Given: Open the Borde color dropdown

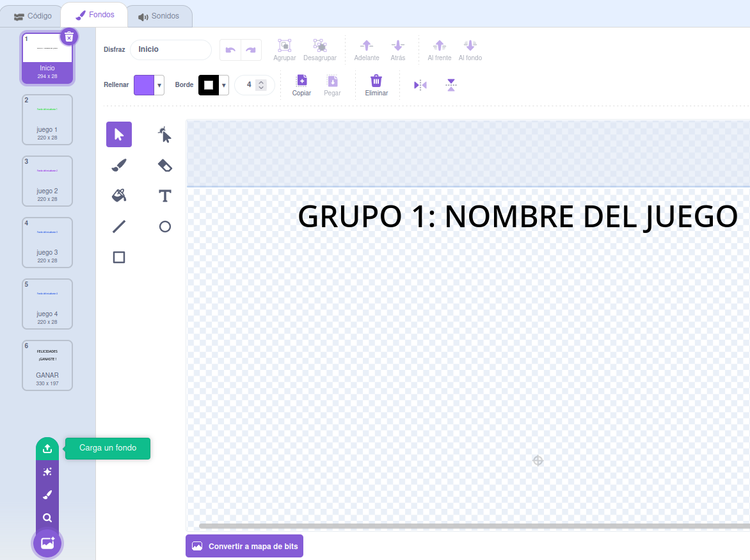Looking at the screenshot, I should coord(222,84).
